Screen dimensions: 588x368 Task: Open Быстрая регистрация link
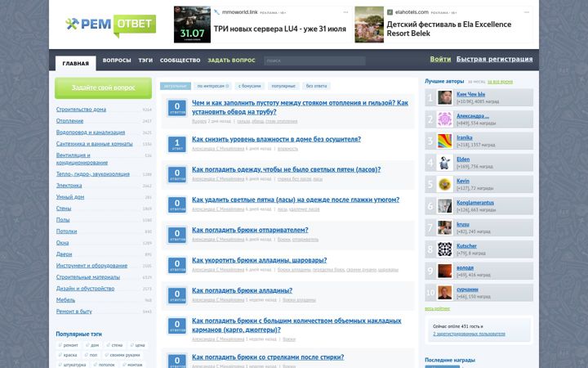click(x=494, y=59)
